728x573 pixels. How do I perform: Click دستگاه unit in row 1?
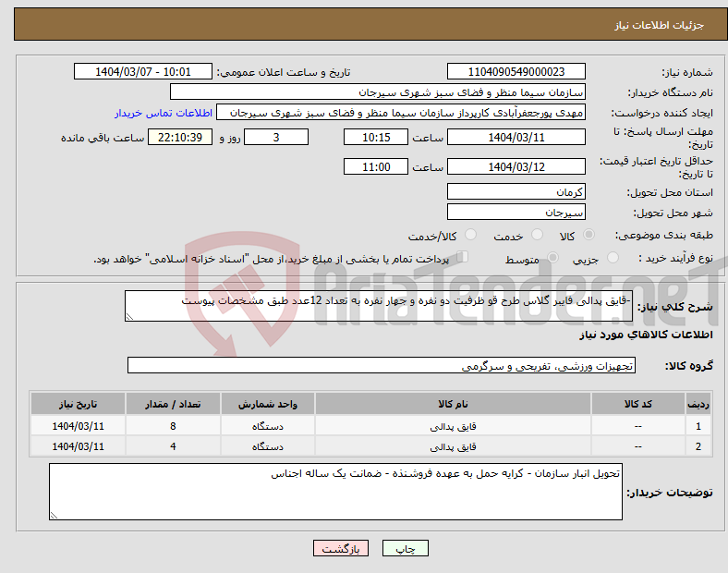tap(267, 426)
